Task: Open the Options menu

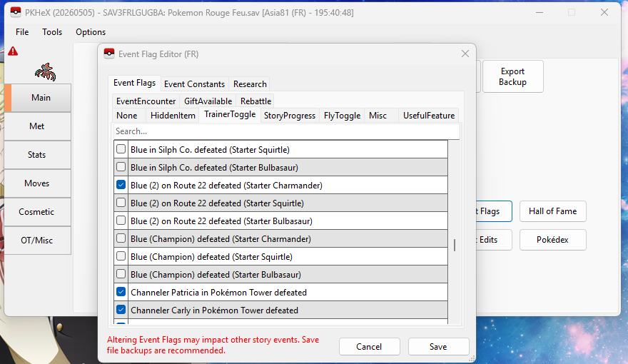Action: tap(91, 32)
